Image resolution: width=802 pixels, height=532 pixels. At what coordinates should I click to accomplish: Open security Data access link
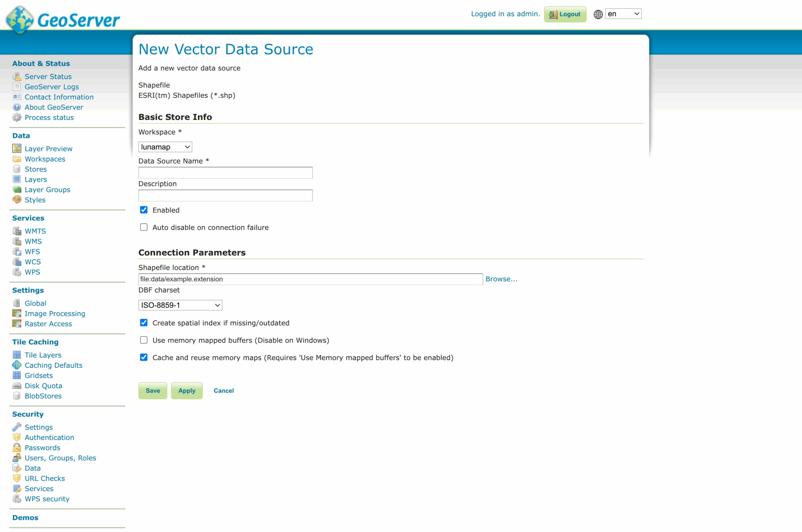click(33, 468)
